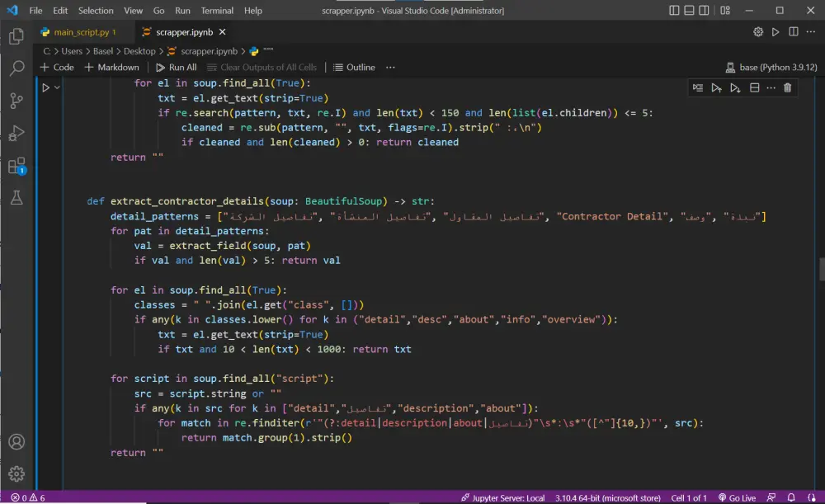Click Basel in breadcrumb path
The width and height of the screenshot is (825, 504).
(102, 51)
